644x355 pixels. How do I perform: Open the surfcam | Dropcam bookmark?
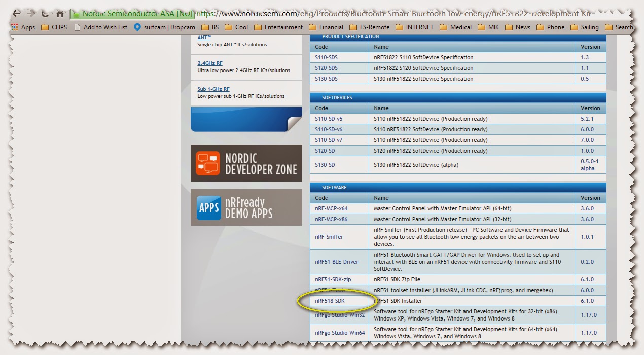pyautogui.click(x=164, y=27)
